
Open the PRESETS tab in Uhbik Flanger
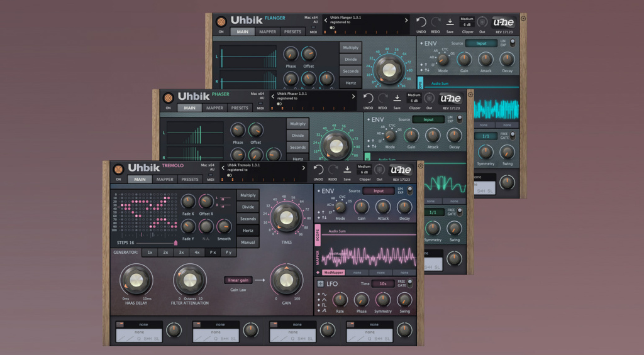pyautogui.click(x=292, y=31)
